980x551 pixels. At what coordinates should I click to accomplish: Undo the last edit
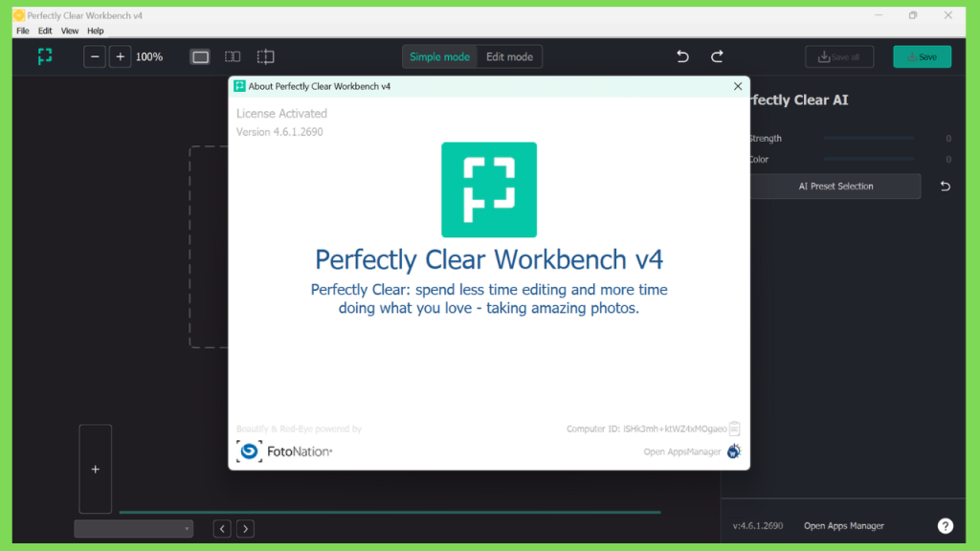click(682, 56)
